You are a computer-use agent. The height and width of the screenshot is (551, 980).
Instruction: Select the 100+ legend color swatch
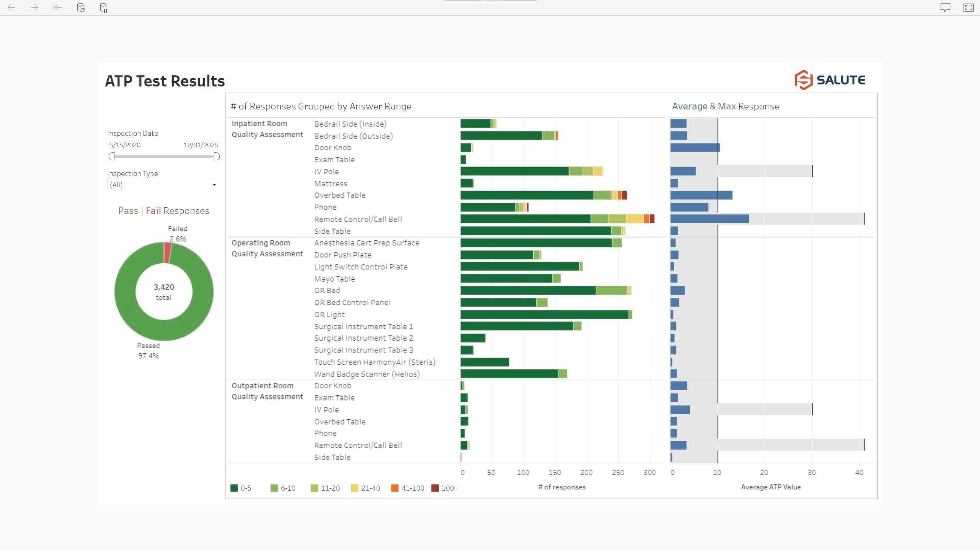(x=435, y=488)
